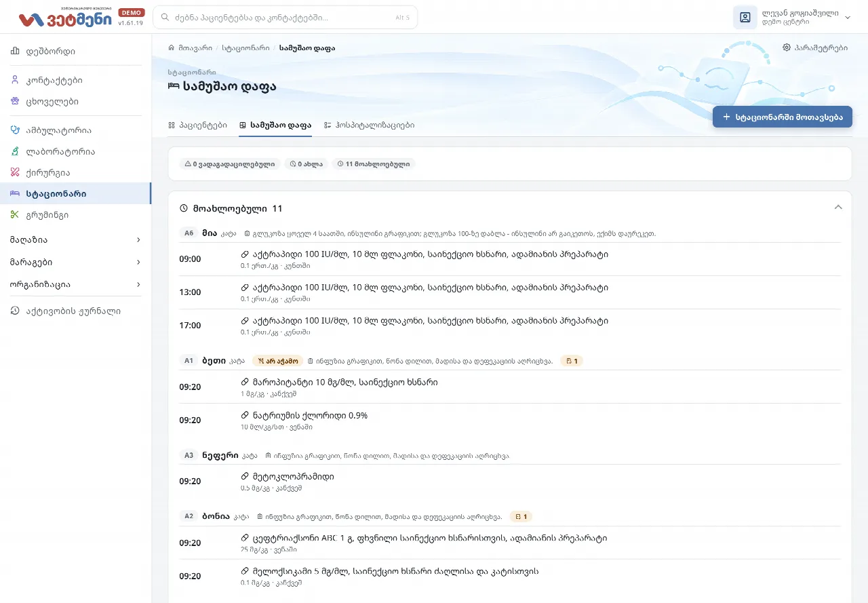The width and height of the screenshot is (868, 603).
Task: Click the ცხოველები paw icon
Action: [x=15, y=101]
